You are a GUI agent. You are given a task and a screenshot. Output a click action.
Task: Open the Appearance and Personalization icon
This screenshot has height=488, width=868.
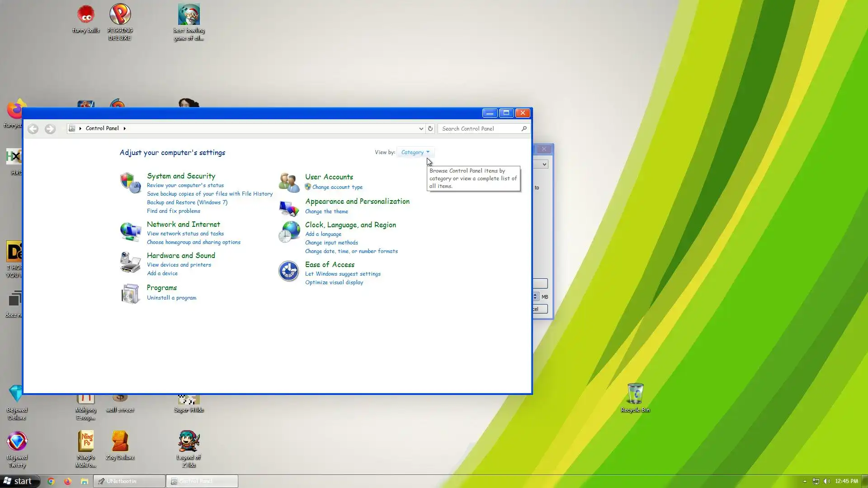tap(289, 208)
